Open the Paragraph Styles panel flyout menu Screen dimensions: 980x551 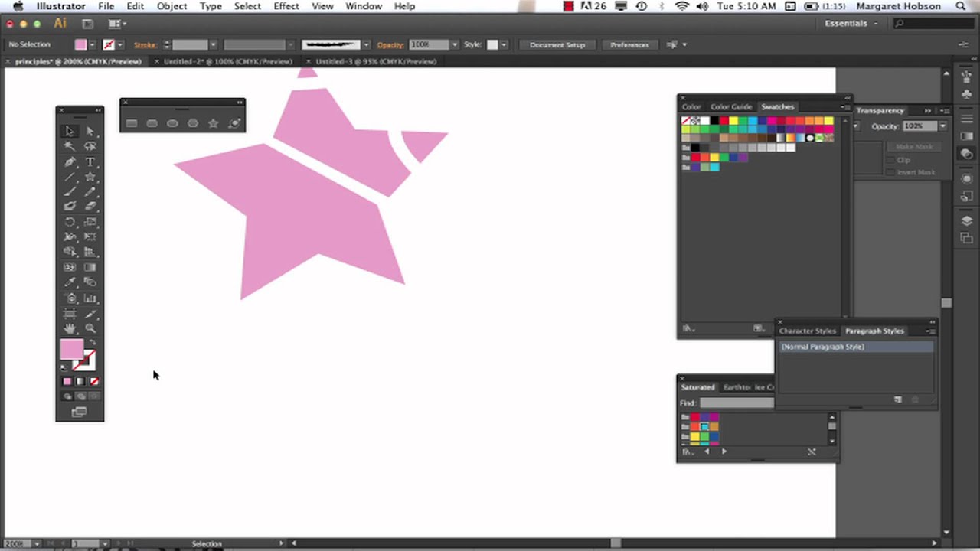tap(930, 331)
